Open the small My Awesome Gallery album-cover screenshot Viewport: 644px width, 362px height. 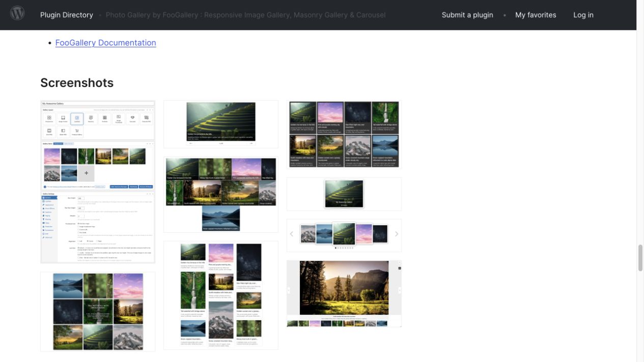[x=344, y=194]
